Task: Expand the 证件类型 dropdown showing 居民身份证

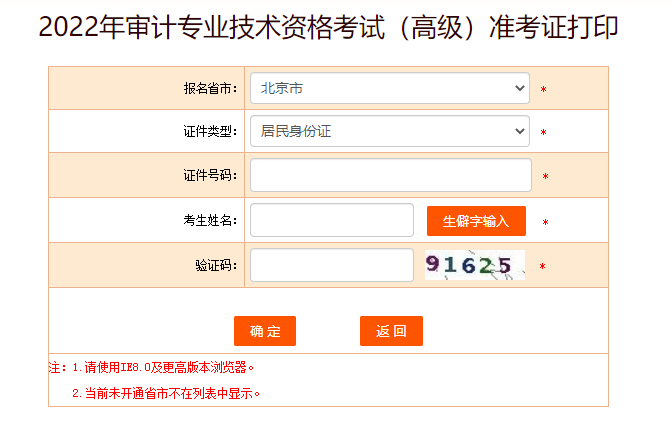Action: click(390, 131)
